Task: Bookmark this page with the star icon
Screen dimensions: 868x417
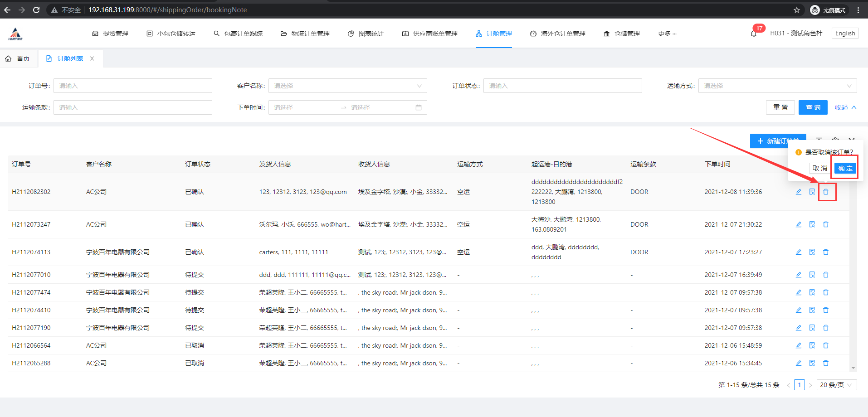Action: pyautogui.click(x=797, y=10)
